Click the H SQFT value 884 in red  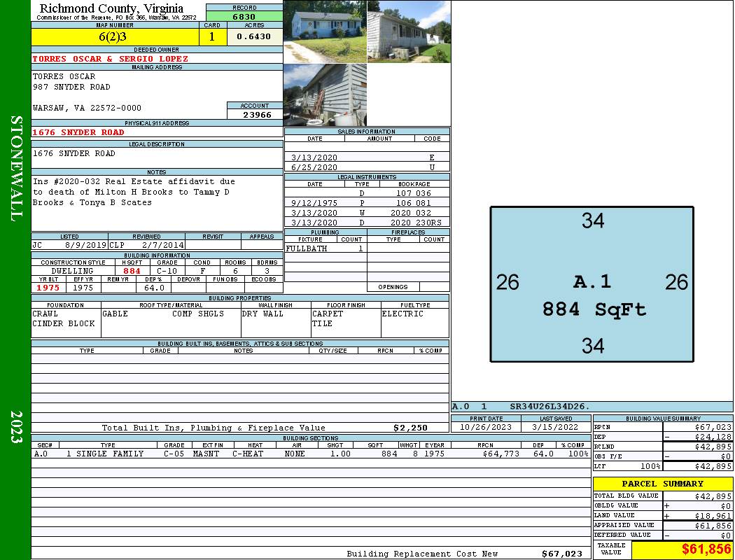132,271
